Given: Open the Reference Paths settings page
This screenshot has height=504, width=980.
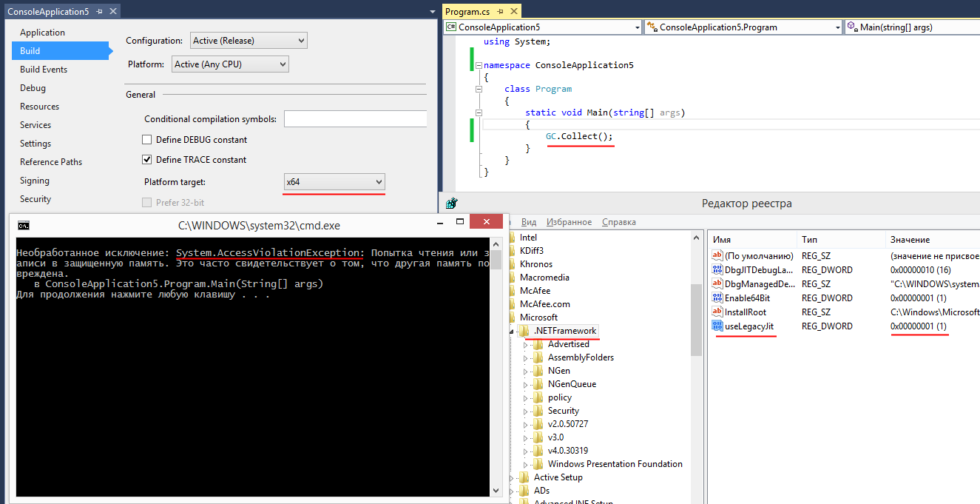Looking at the screenshot, I should coord(51,161).
